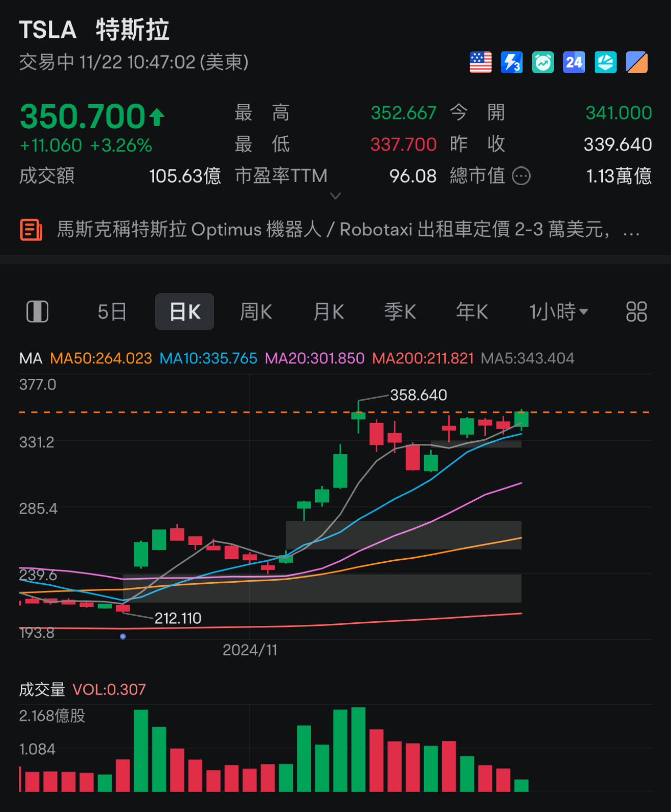Tap the 總市值 market cap label
The height and width of the screenshot is (812, 671).
(x=478, y=176)
